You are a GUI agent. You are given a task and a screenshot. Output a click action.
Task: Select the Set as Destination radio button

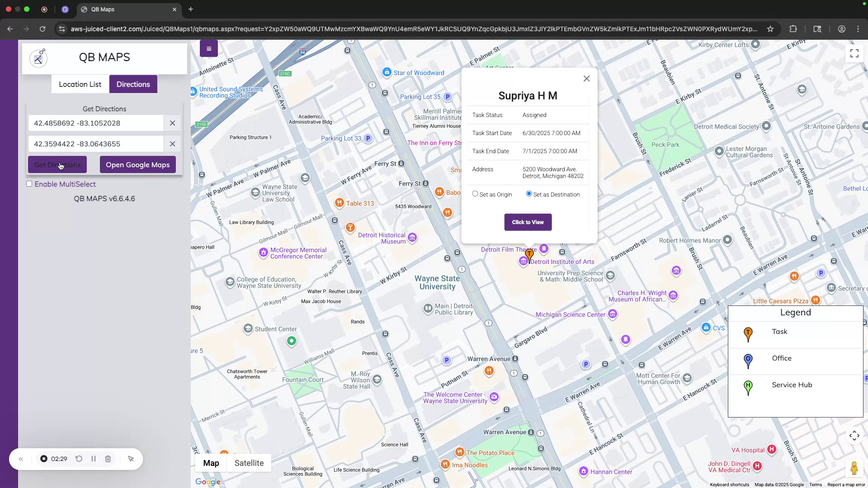pos(528,193)
